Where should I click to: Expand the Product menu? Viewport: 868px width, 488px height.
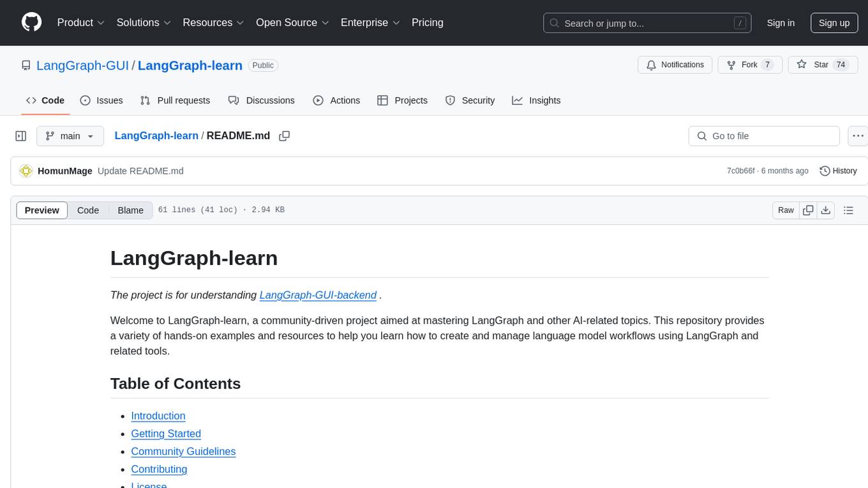click(81, 22)
